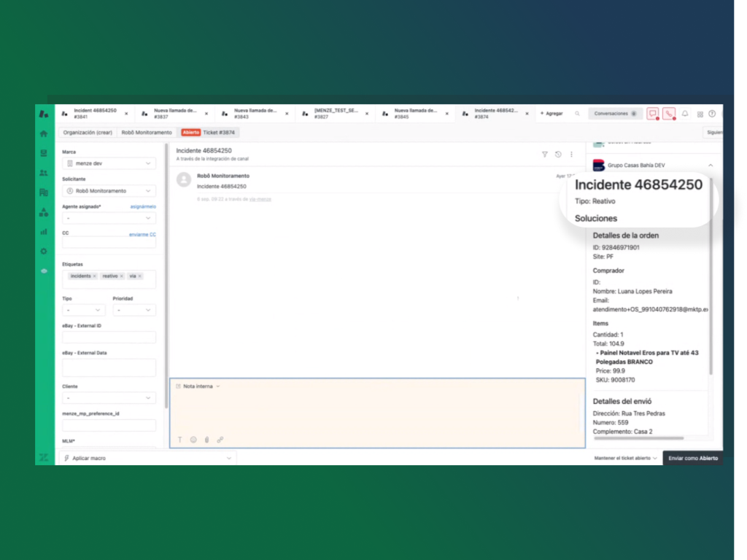Collapse the Grupo Casas Bahia DEV panel

coord(711,166)
